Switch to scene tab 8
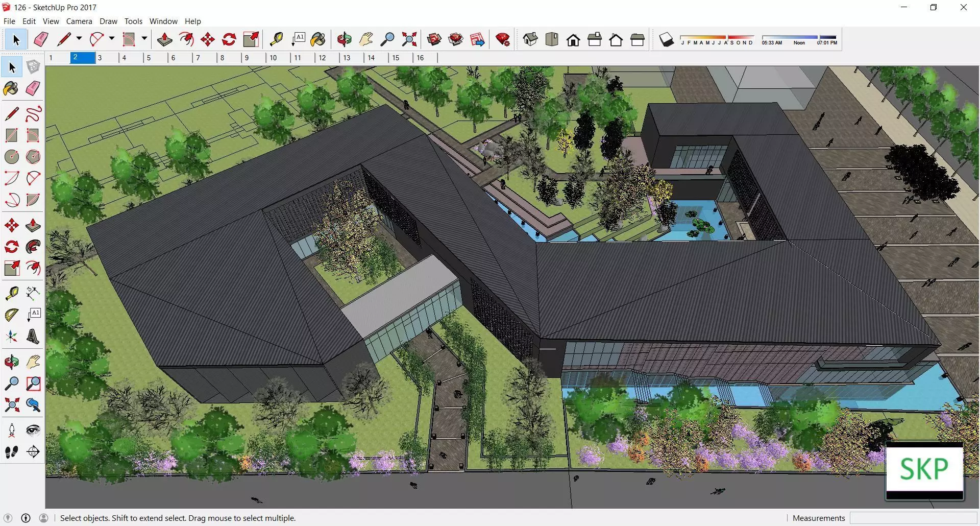980x526 pixels. click(229, 58)
